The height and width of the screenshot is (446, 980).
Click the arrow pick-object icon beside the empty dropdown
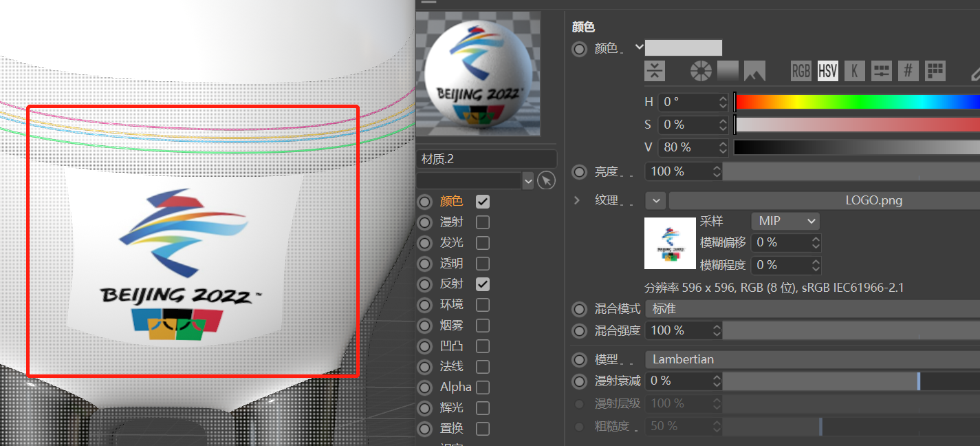coord(546,180)
